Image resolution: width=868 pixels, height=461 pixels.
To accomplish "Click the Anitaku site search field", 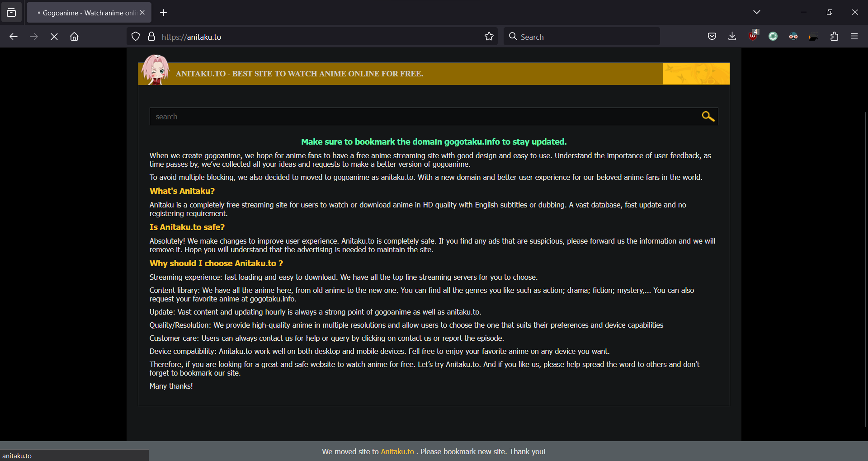I will 423,117.
